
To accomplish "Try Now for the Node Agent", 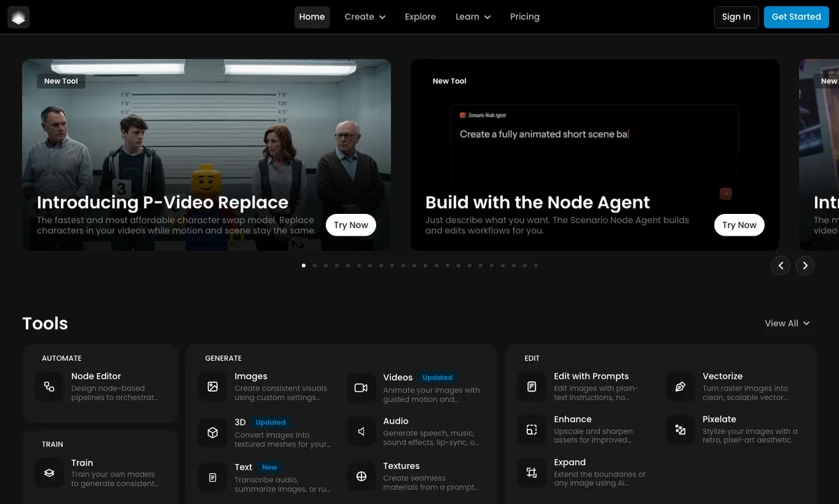I will tap(740, 225).
